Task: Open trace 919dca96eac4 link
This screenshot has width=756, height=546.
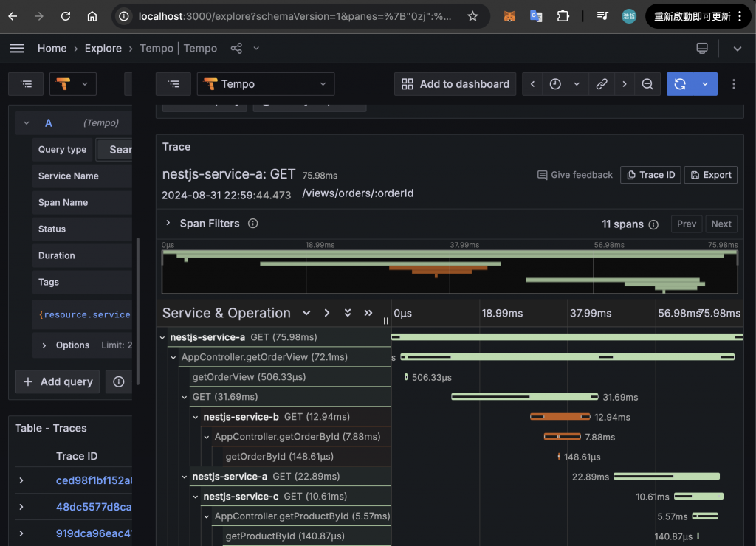Action: coord(94,533)
